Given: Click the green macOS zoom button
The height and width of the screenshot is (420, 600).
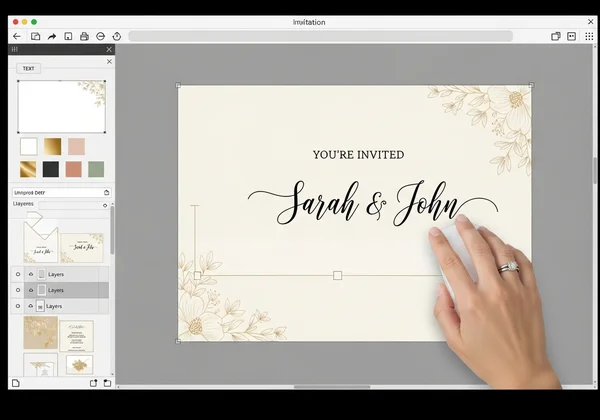Looking at the screenshot, I should (34, 22).
